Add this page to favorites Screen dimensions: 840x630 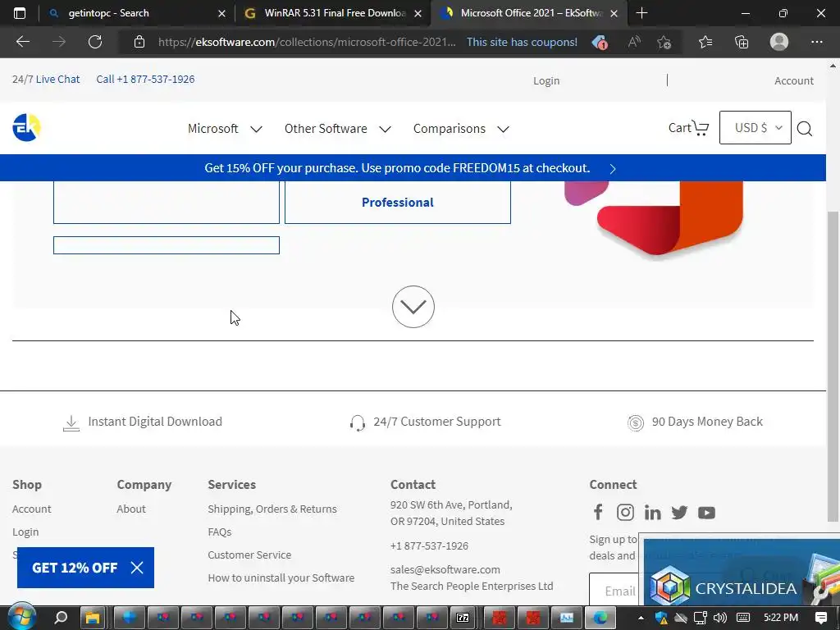664,42
